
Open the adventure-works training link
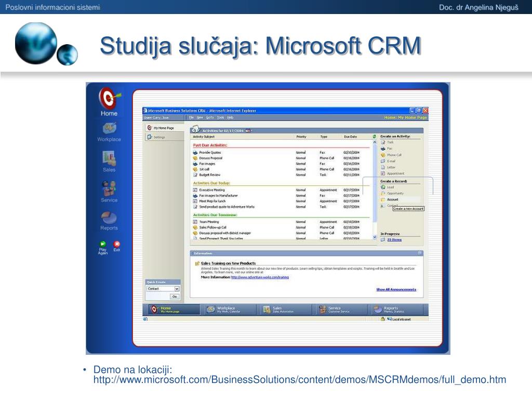[260, 277]
